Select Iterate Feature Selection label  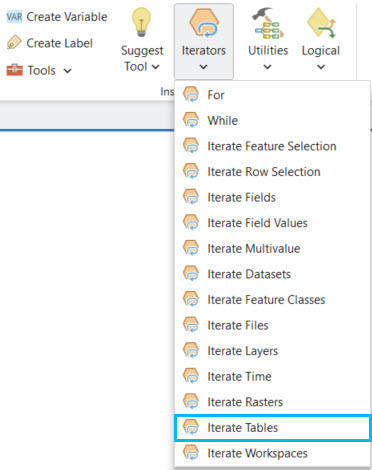coord(272,146)
